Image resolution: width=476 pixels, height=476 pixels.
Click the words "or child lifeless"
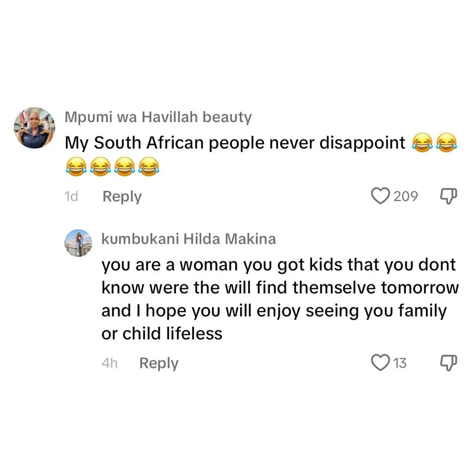click(x=162, y=334)
